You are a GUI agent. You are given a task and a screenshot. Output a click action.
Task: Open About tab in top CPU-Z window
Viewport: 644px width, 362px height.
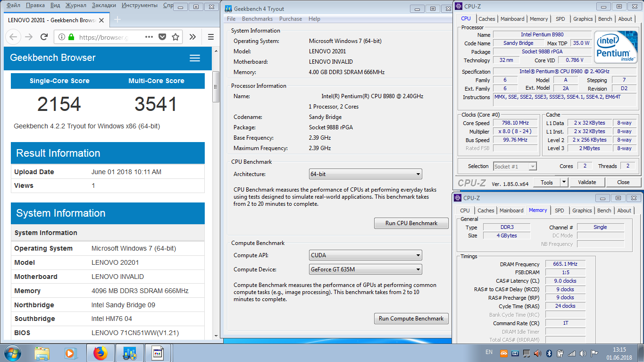625,19
